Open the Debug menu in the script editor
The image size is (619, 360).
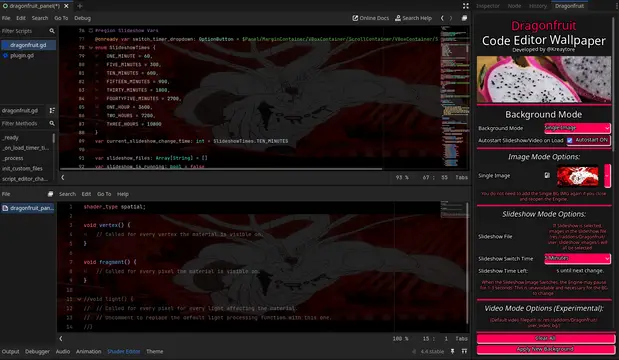[x=83, y=18]
